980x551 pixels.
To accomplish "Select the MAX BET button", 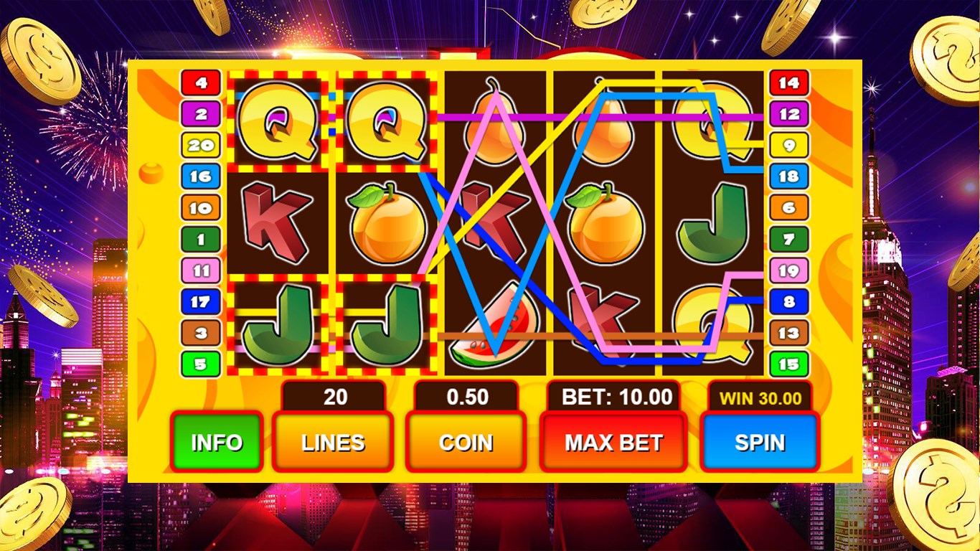I will [x=613, y=442].
